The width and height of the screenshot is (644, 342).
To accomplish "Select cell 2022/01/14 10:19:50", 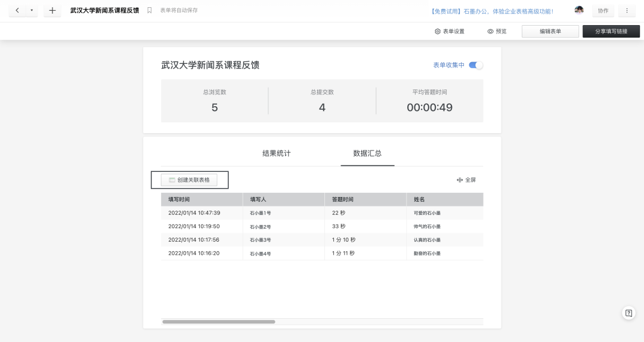I will point(202,226).
